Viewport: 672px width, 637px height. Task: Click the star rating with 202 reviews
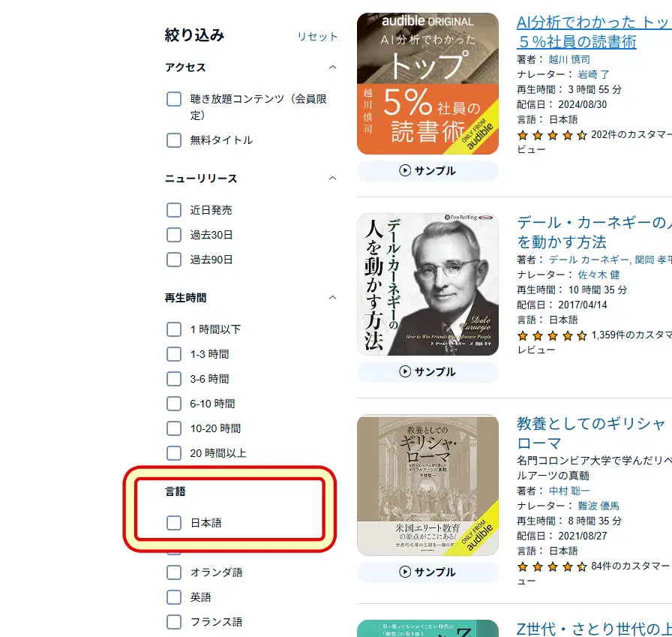pyautogui.click(x=552, y=137)
